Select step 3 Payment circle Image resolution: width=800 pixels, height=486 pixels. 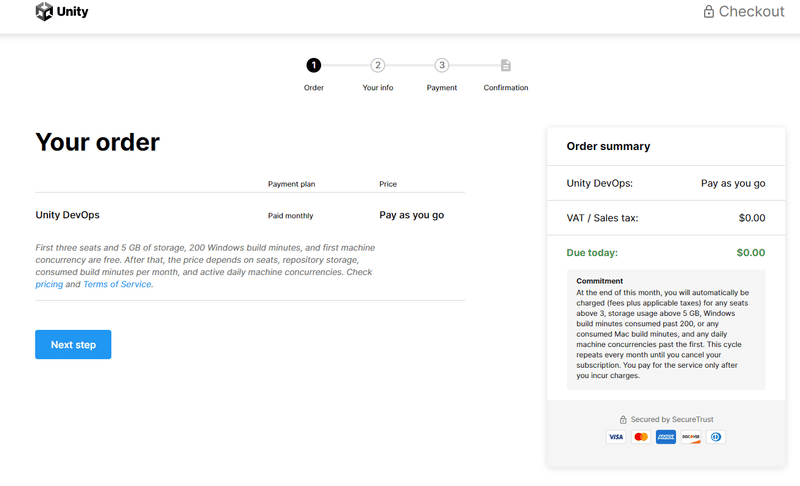click(442, 65)
